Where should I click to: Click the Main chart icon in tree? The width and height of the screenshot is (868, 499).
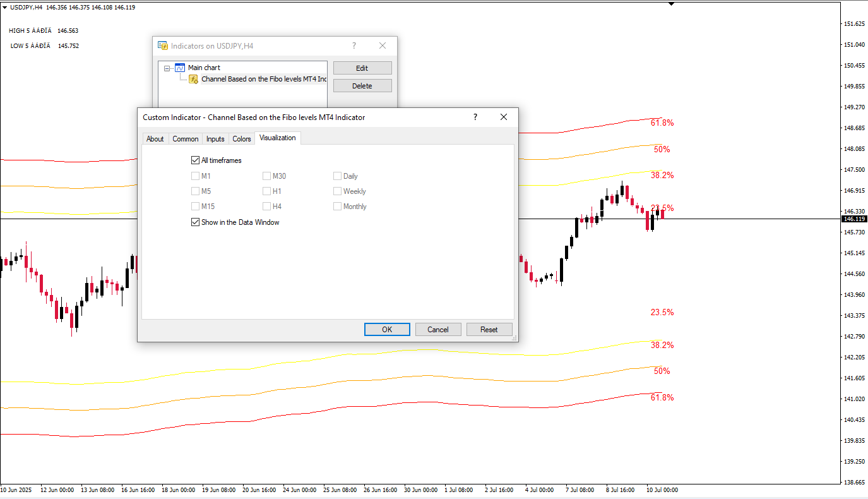(x=180, y=68)
